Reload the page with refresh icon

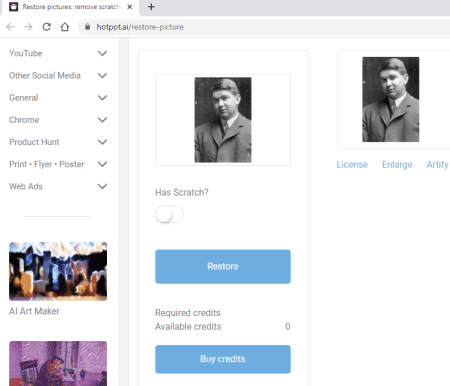point(47,27)
